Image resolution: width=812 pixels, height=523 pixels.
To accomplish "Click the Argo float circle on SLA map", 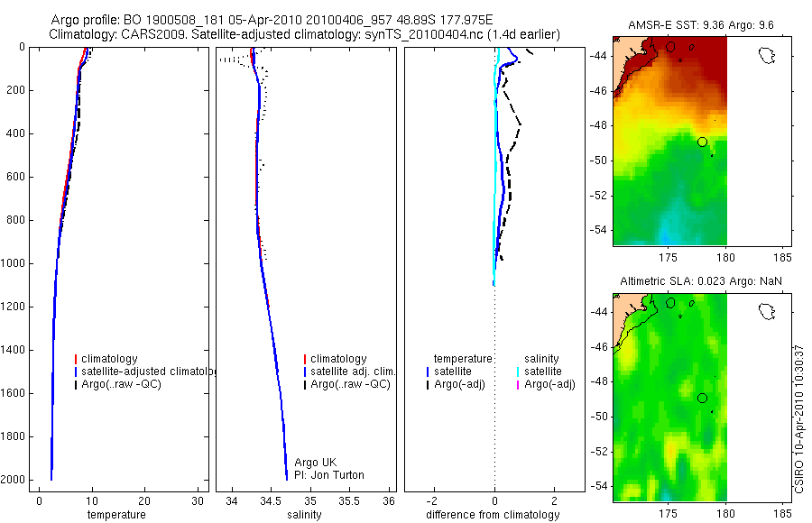I will point(702,399).
